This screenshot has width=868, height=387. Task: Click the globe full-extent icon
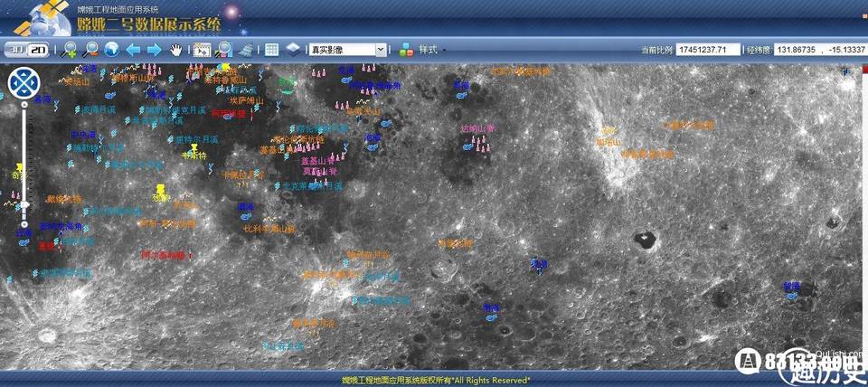pos(112,49)
